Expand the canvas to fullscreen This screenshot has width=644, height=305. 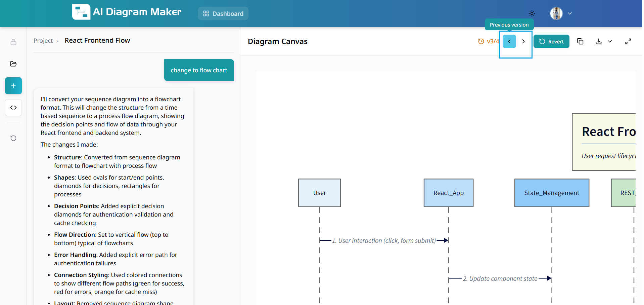pos(629,41)
